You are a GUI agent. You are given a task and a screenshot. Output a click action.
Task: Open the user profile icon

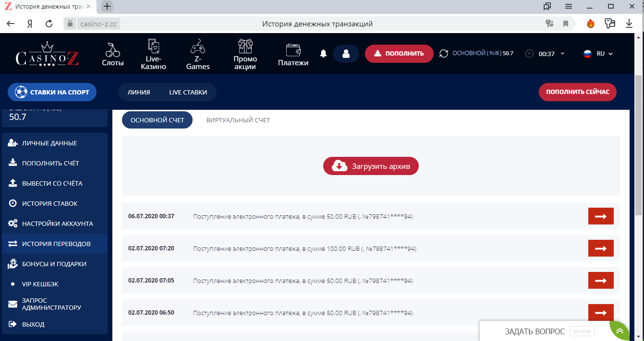pyautogui.click(x=346, y=54)
